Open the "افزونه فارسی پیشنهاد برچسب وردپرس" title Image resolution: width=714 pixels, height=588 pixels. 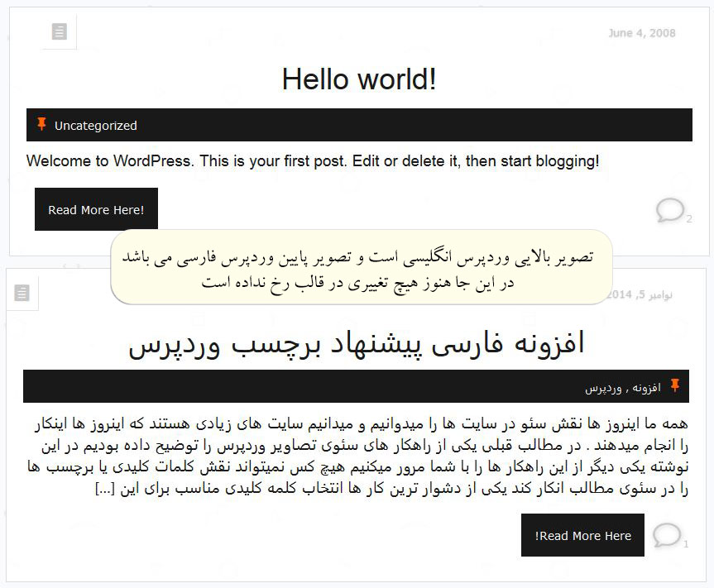357,342
